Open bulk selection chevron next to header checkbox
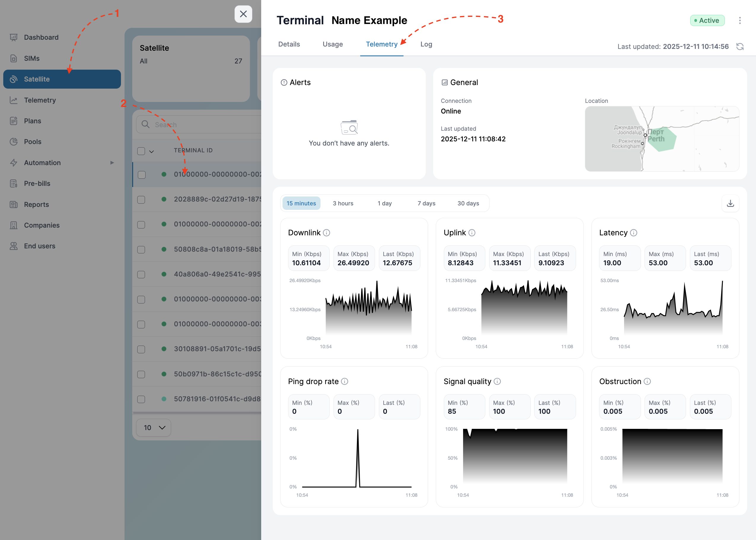This screenshot has width=756, height=540. 152,152
